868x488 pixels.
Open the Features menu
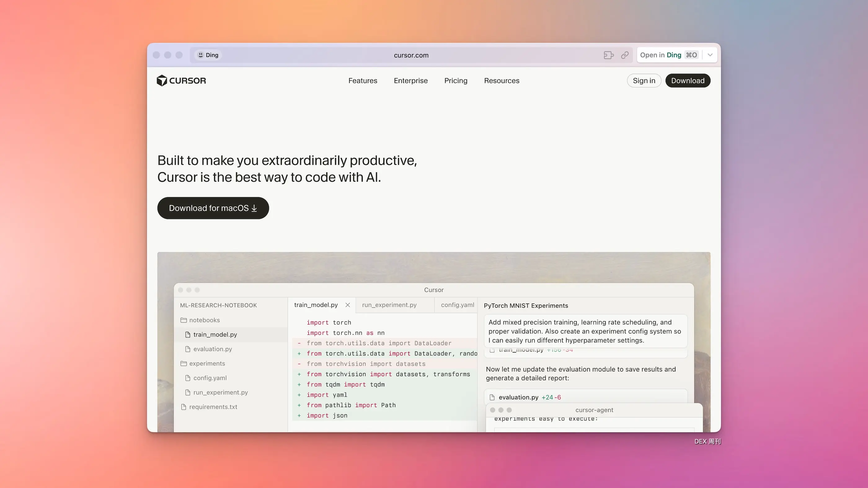click(363, 81)
